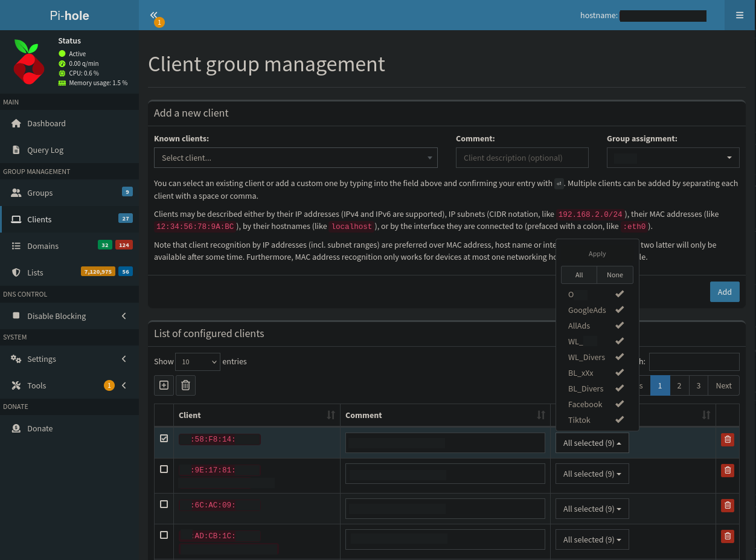
Task: Change the Show entries count dropdown
Action: click(x=198, y=362)
